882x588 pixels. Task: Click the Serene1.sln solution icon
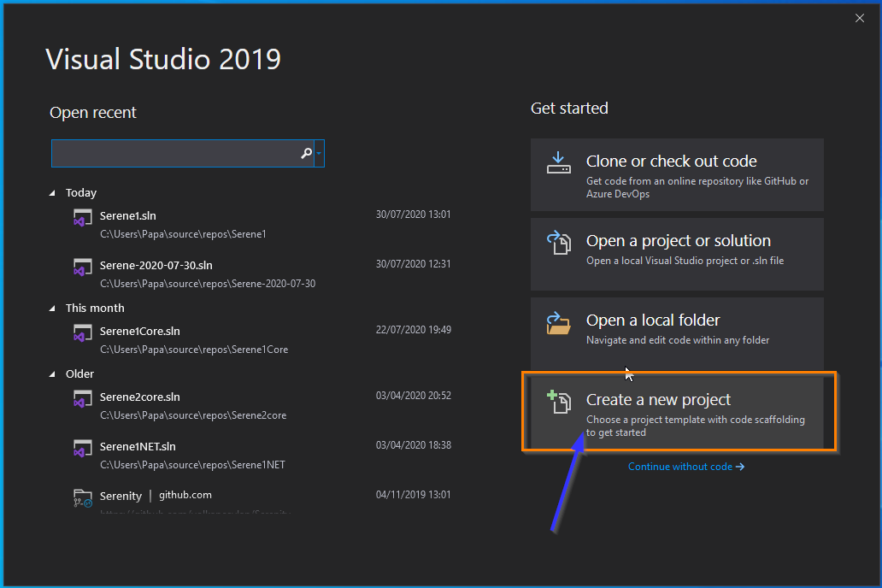click(83, 217)
